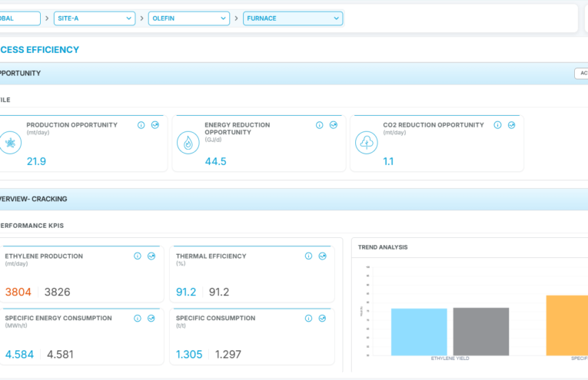
Task: Select the energy reduction value 44.5
Action: point(216,161)
